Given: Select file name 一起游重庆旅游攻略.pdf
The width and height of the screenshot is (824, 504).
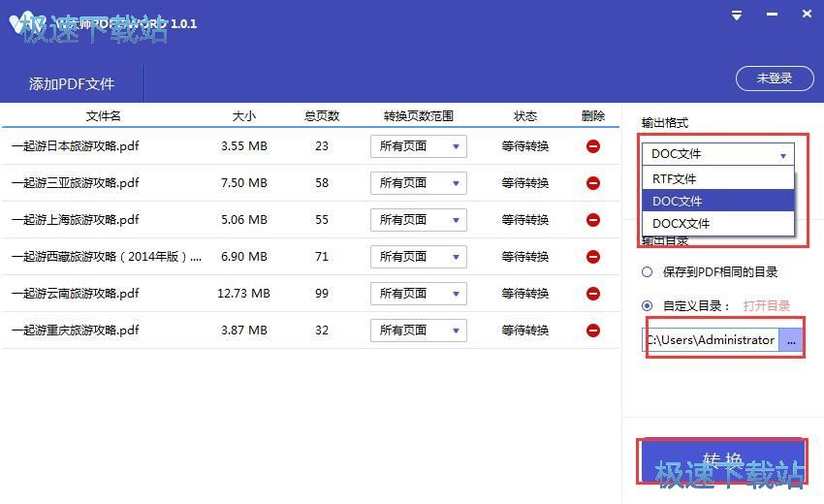Looking at the screenshot, I should pyautogui.click(x=76, y=331).
